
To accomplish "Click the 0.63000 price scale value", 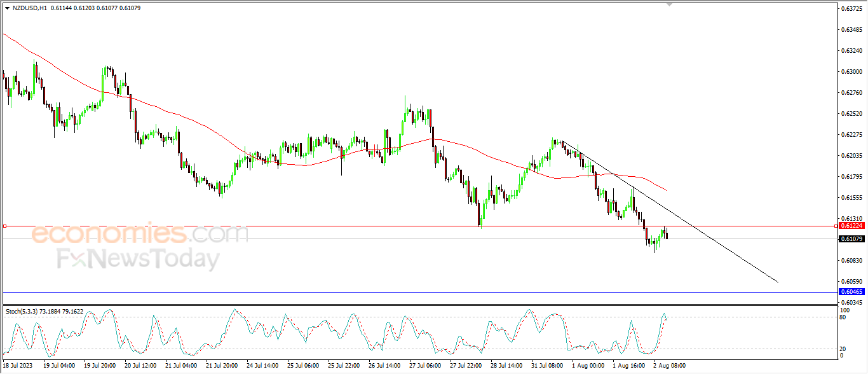I will [x=851, y=71].
